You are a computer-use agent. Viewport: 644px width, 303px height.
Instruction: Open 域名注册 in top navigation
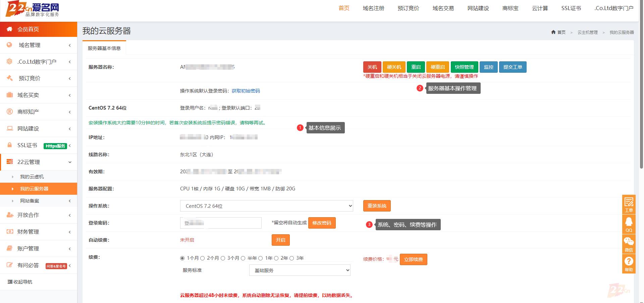pos(374,8)
